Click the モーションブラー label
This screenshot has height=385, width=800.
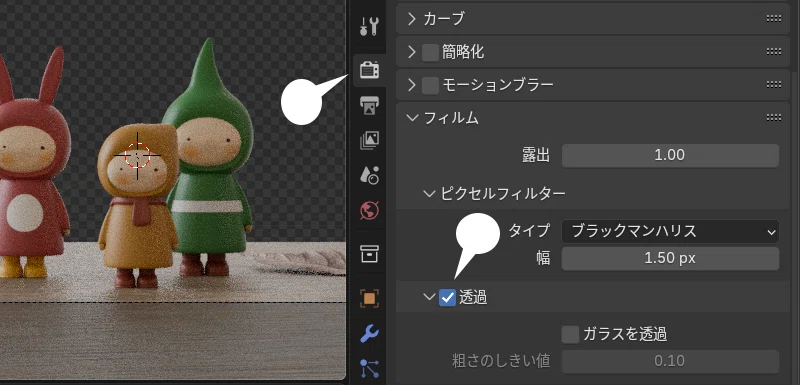point(497,85)
